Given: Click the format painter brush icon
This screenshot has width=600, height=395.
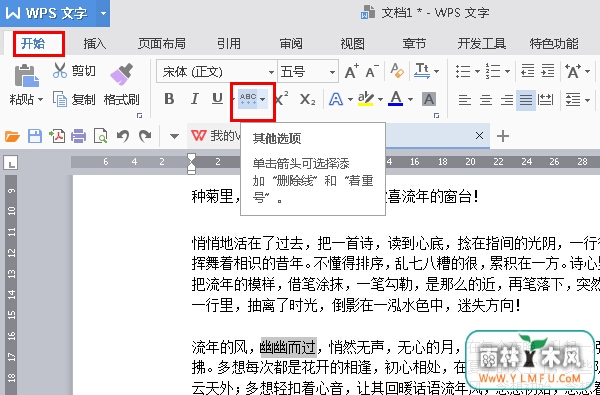Looking at the screenshot, I should click(x=122, y=74).
